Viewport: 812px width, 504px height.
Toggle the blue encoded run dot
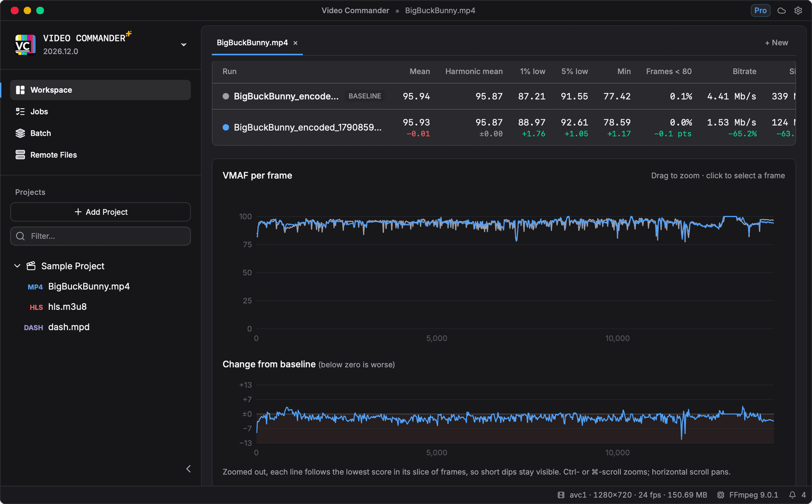pos(226,127)
